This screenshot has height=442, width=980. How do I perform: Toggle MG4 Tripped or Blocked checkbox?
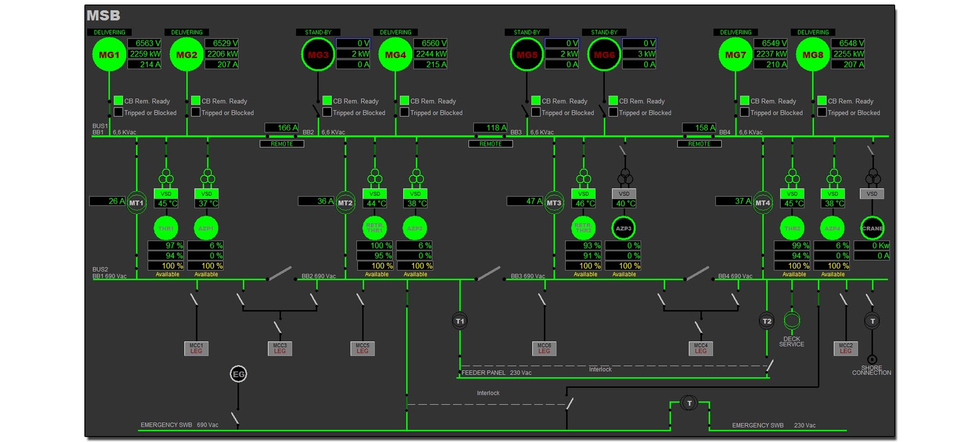(404, 112)
